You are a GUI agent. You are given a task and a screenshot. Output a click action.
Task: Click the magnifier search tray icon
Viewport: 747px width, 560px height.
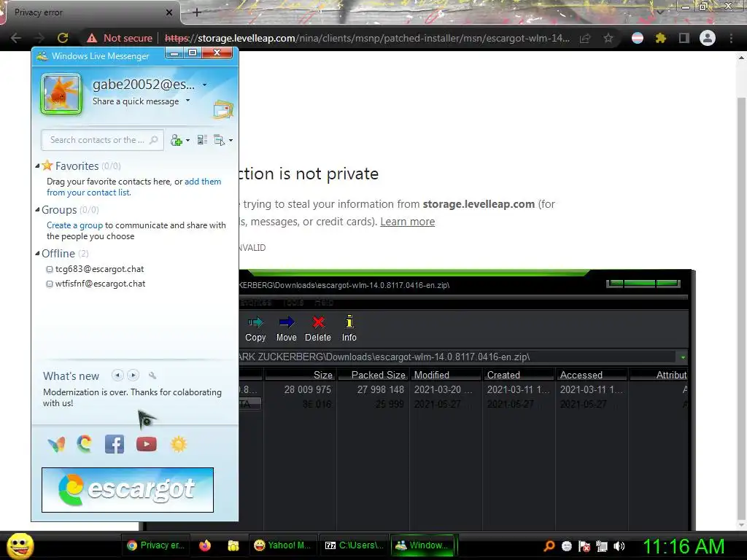click(x=549, y=546)
